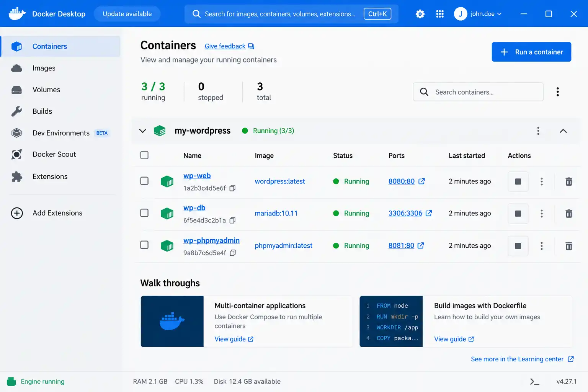The height and width of the screenshot is (392, 588).
Task: Click the Engine running status icon
Action: (x=11, y=382)
